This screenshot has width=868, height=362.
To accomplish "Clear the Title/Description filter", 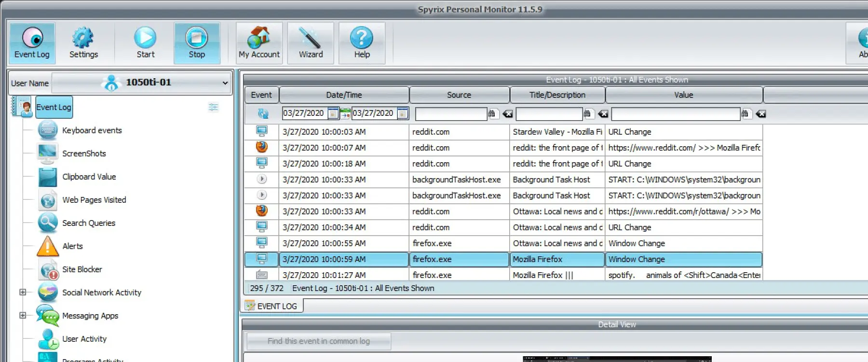I will [603, 114].
